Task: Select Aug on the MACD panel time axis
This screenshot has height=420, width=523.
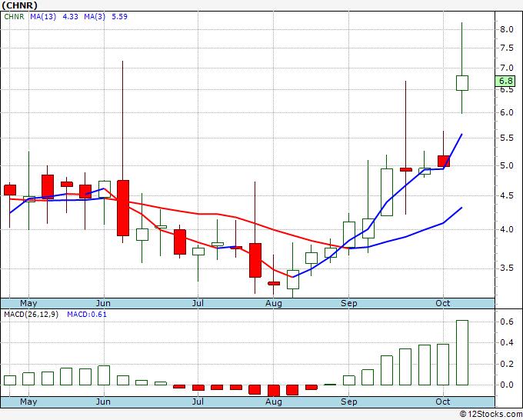Action: tap(274, 402)
